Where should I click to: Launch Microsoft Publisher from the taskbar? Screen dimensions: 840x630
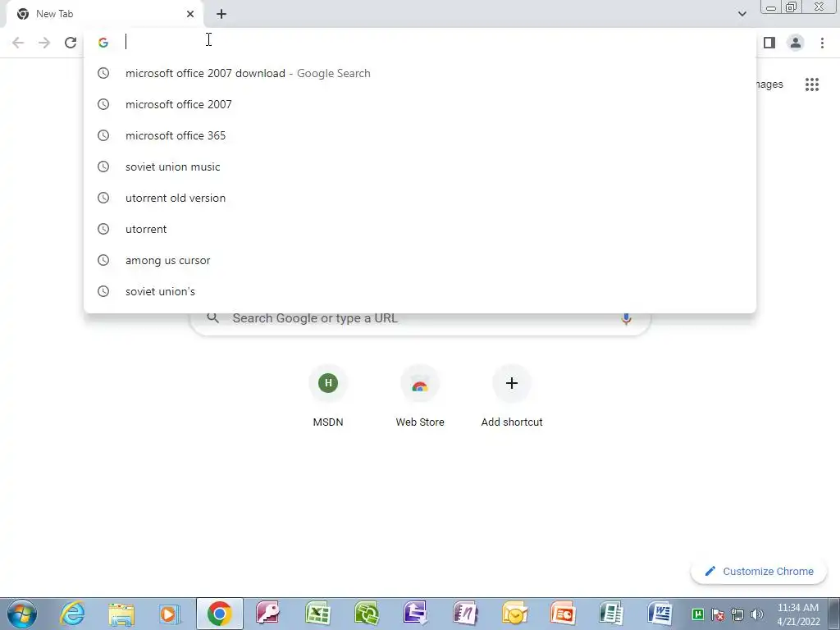[611, 614]
